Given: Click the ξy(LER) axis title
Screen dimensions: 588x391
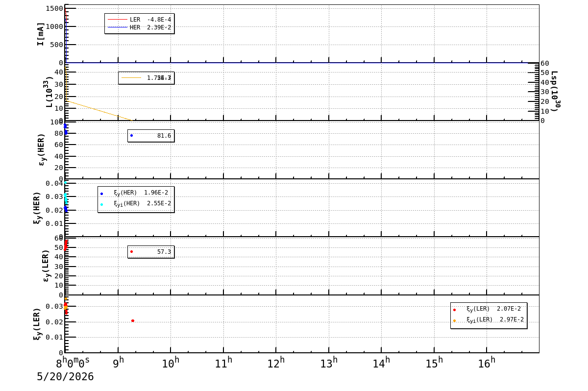Looking at the screenshot, I should pos(37,324).
